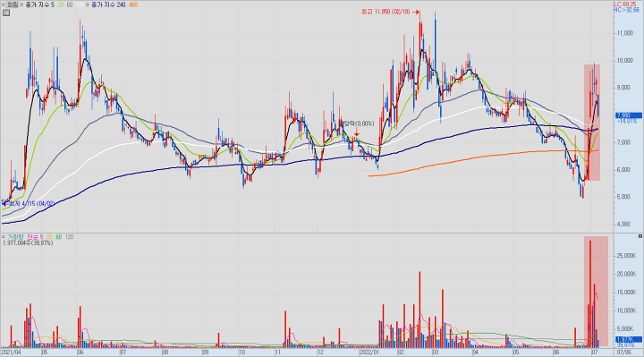Click the 11,000 price axis label
This screenshot has width=644, height=357.
tap(624, 33)
